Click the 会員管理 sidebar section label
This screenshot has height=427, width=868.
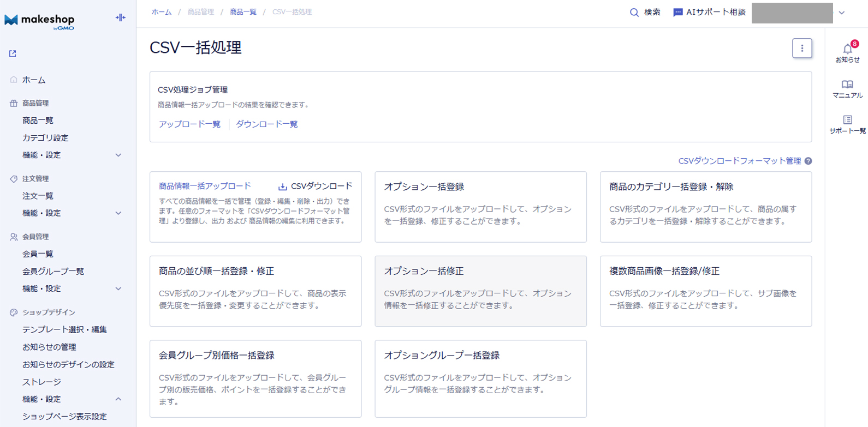[x=35, y=237]
